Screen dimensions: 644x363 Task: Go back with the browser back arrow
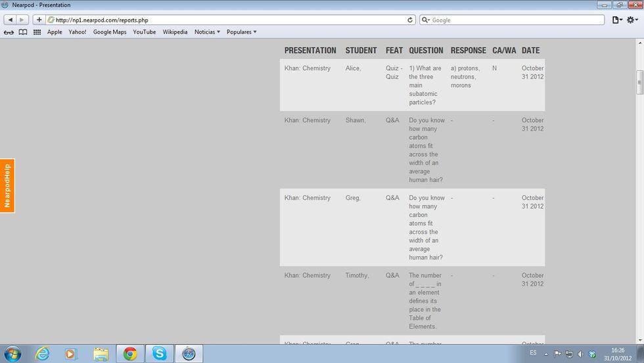(11, 20)
